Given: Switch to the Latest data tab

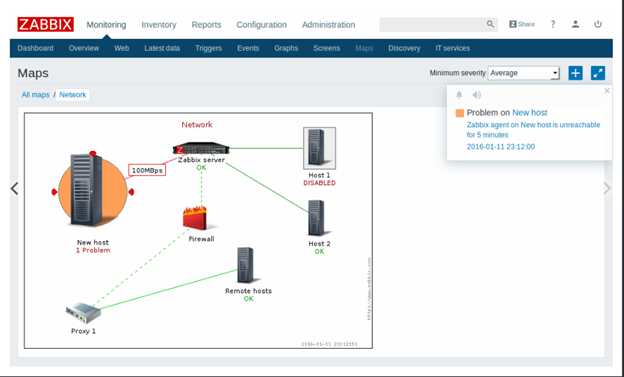Looking at the screenshot, I should pyautogui.click(x=162, y=48).
